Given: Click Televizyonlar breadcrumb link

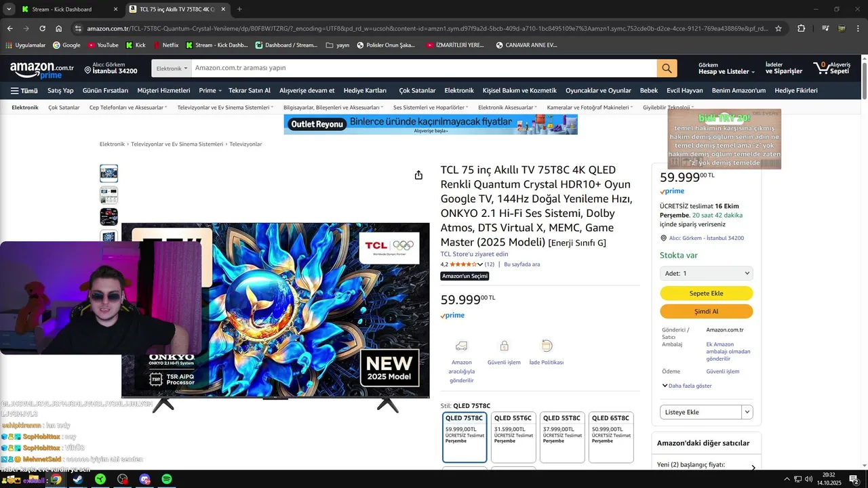Looking at the screenshot, I should (245, 144).
